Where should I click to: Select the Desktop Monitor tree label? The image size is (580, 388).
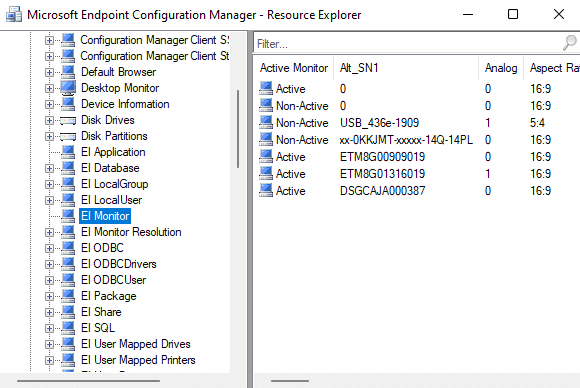click(x=120, y=88)
